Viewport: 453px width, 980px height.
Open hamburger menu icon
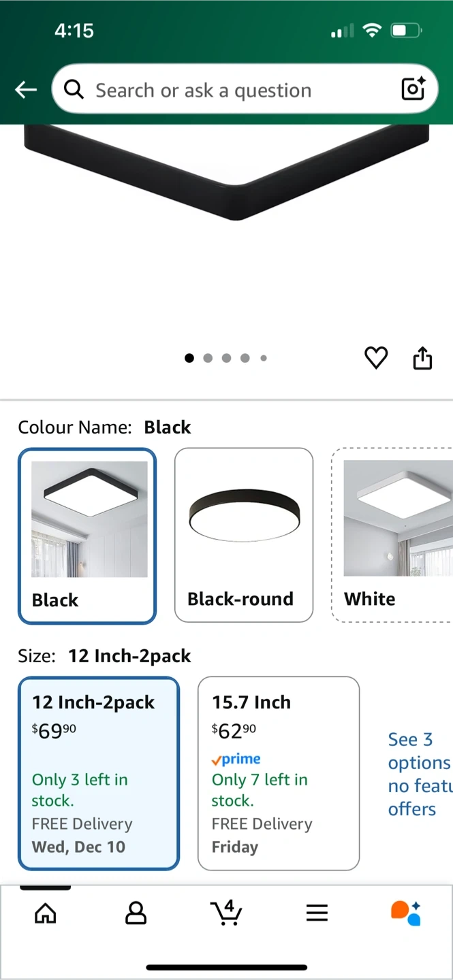(317, 913)
